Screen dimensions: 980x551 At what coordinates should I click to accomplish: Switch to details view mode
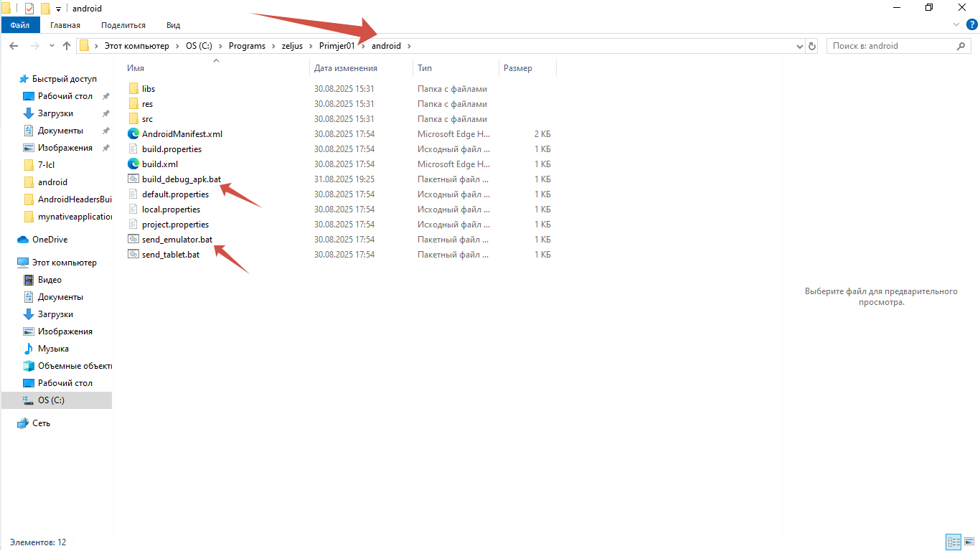(x=953, y=542)
